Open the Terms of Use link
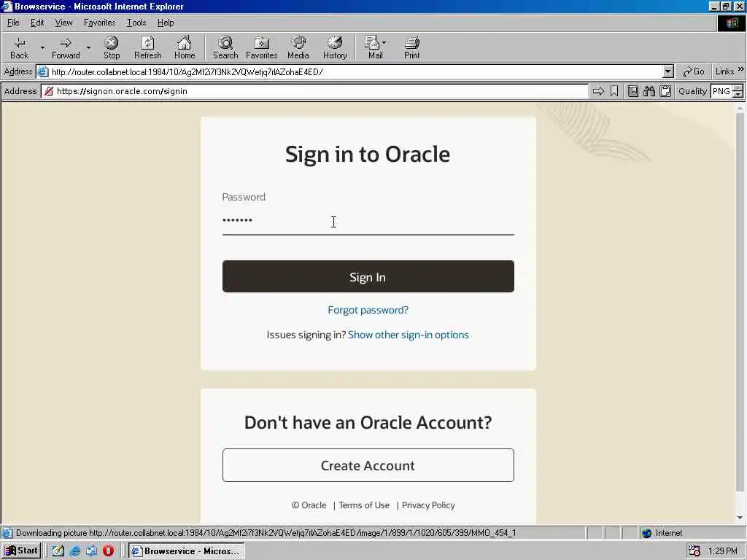This screenshot has height=560, width=747. point(364,505)
